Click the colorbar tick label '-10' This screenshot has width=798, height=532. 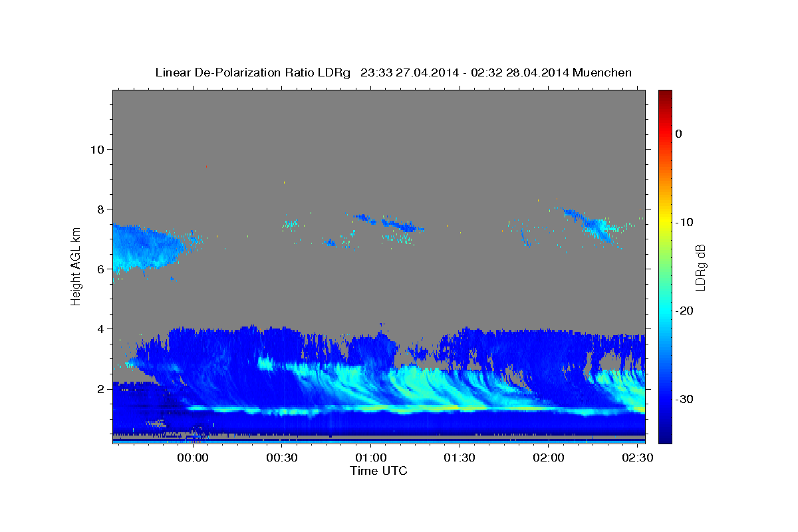(x=684, y=222)
